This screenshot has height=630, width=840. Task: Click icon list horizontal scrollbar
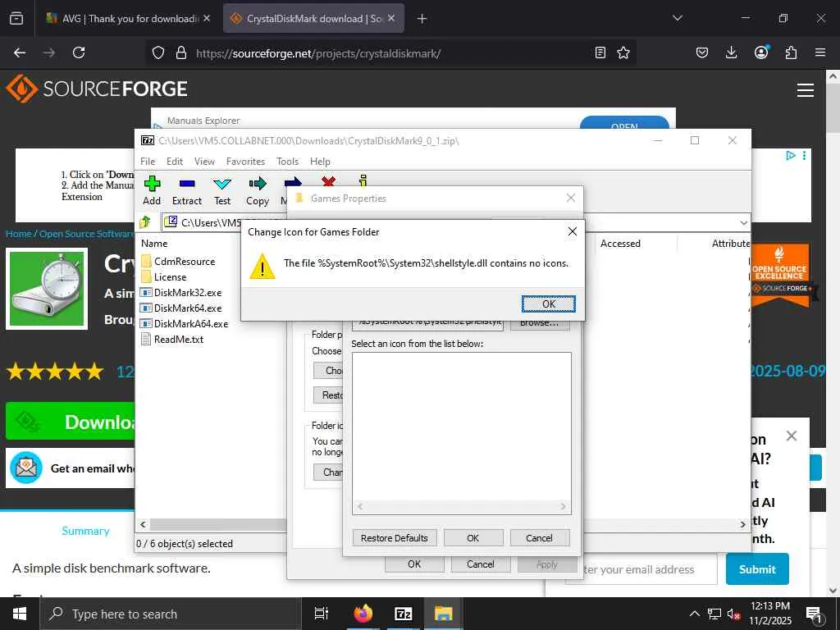pyautogui.click(x=462, y=506)
